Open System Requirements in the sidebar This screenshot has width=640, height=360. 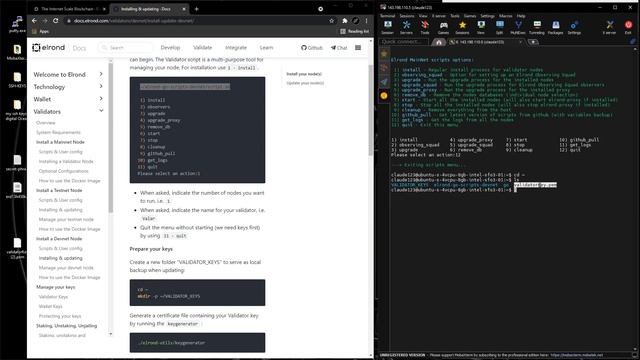[x=58, y=132]
